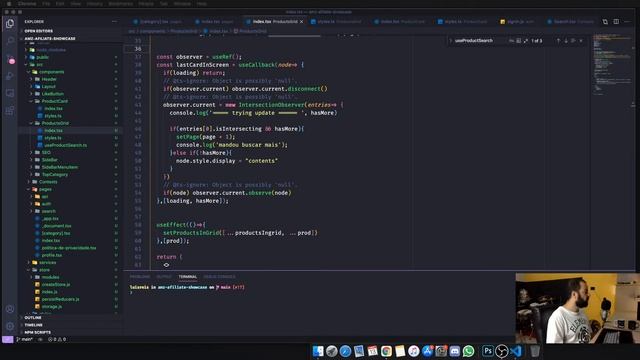Open the Remote Explorer view icon
640x360 pixels.
tap(10, 93)
